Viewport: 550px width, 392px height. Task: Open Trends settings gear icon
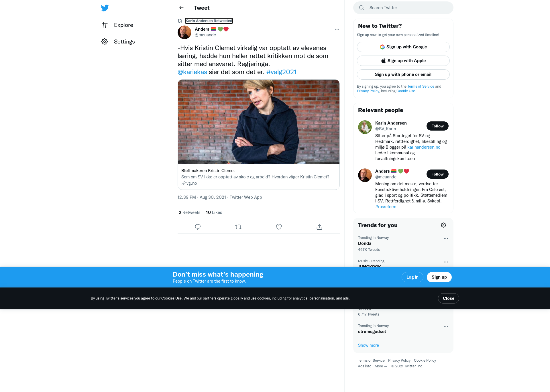443,225
